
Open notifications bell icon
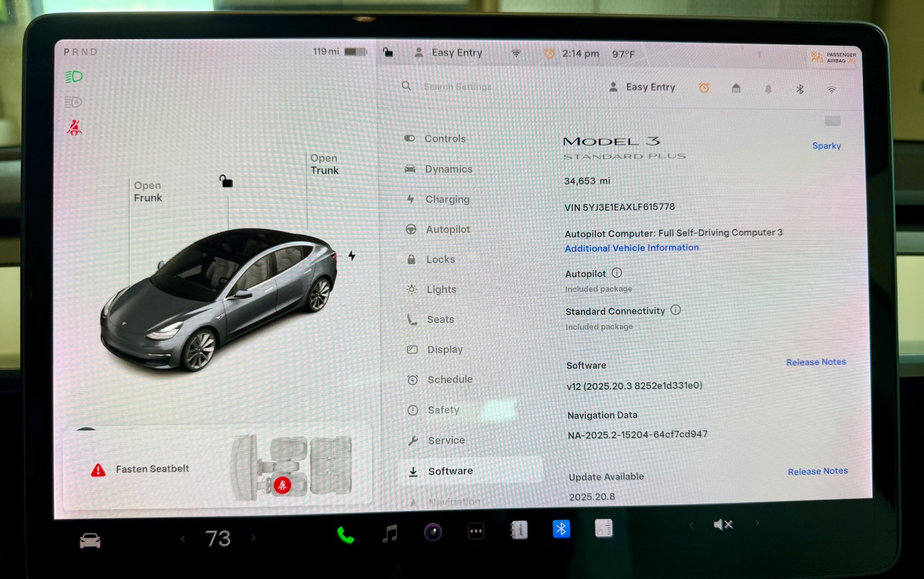[768, 89]
